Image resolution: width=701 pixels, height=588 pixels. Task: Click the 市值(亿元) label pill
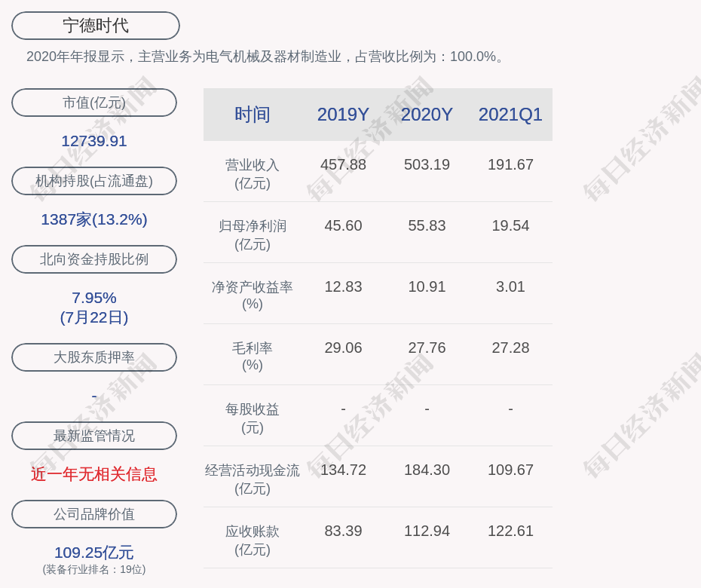click(x=94, y=103)
